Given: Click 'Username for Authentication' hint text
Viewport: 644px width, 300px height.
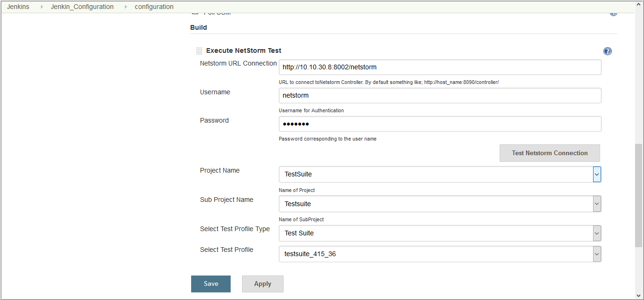Looking at the screenshot, I should pyautogui.click(x=311, y=110).
